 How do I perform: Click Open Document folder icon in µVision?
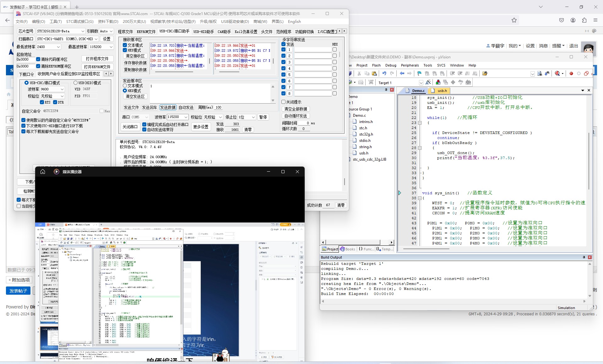point(485,73)
